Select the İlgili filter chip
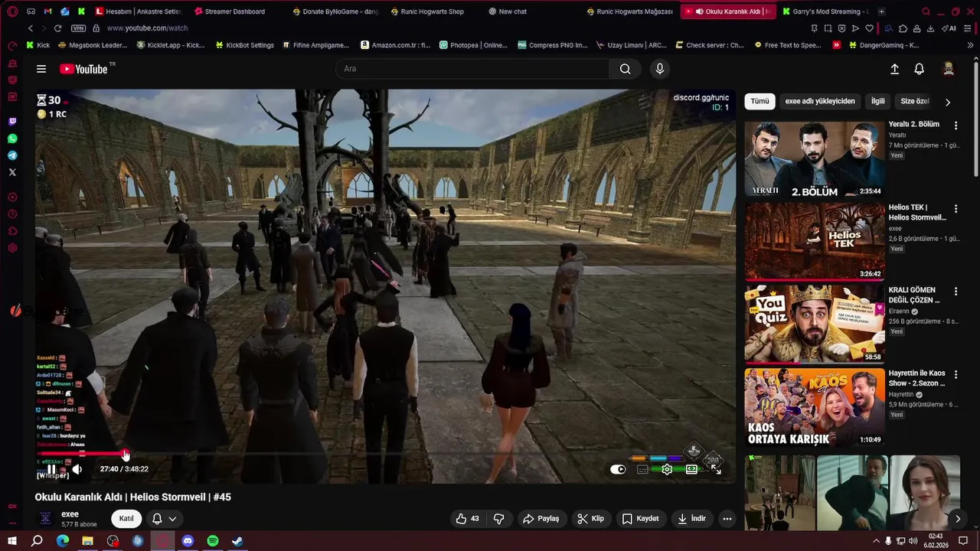This screenshot has width=980, height=551. [x=877, y=101]
